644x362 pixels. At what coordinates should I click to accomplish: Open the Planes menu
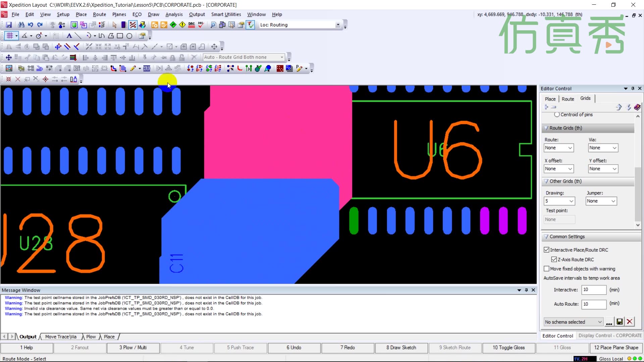119,14
